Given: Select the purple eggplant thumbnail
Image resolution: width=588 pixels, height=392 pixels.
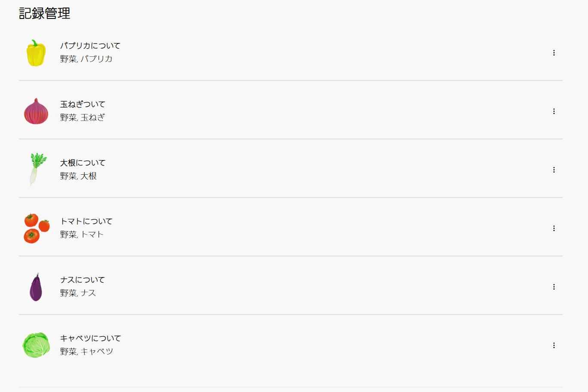Looking at the screenshot, I should pyautogui.click(x=36, y=287).
